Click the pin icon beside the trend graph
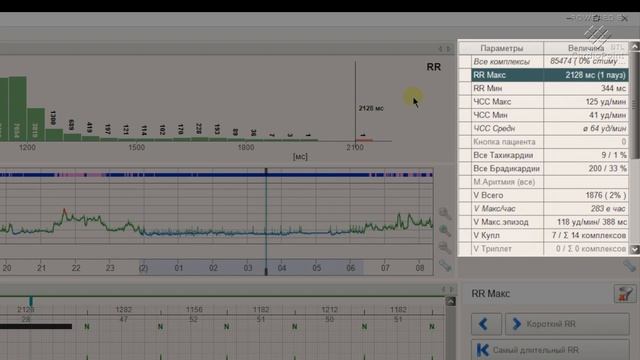Screen dimensions: 640x360 (445, 265)
